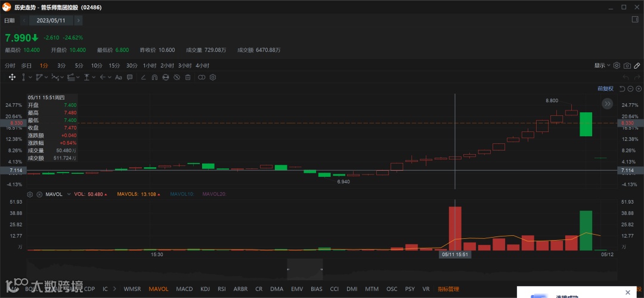
Task: Zoom in chart with plus icon
Action: tap(638, 88)
